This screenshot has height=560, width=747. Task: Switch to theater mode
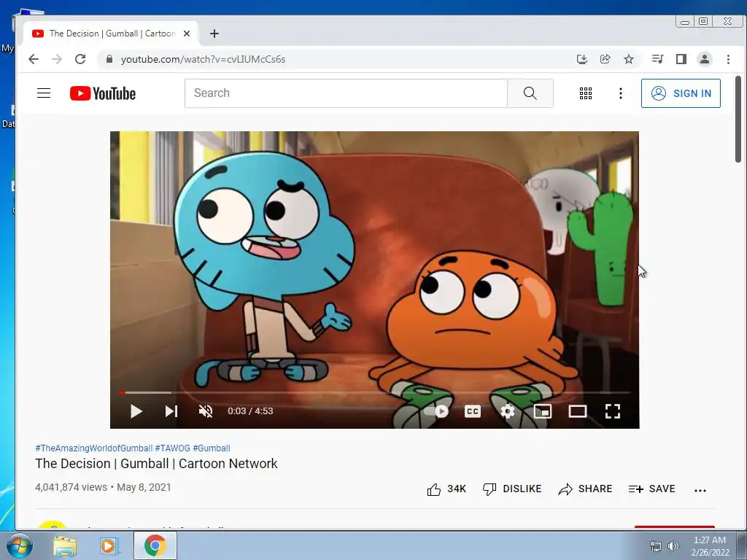click(578, 411)
